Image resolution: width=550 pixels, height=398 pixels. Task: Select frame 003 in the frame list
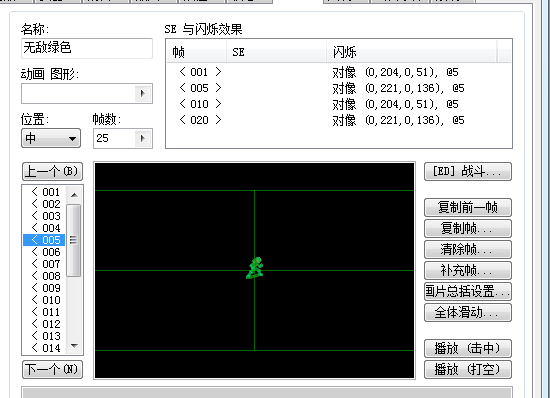tap(44, 216)
